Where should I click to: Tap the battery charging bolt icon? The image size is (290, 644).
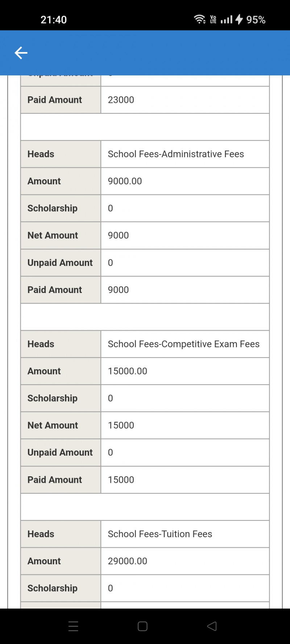pos(239,19)
